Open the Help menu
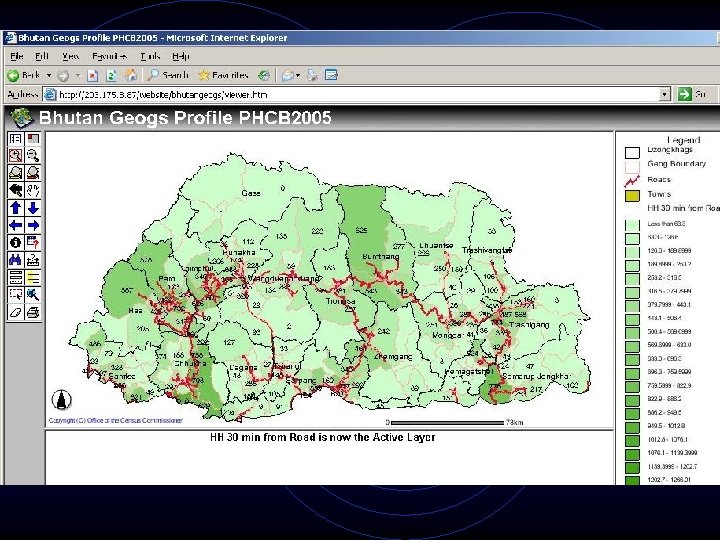 click(x=180, y=56)
